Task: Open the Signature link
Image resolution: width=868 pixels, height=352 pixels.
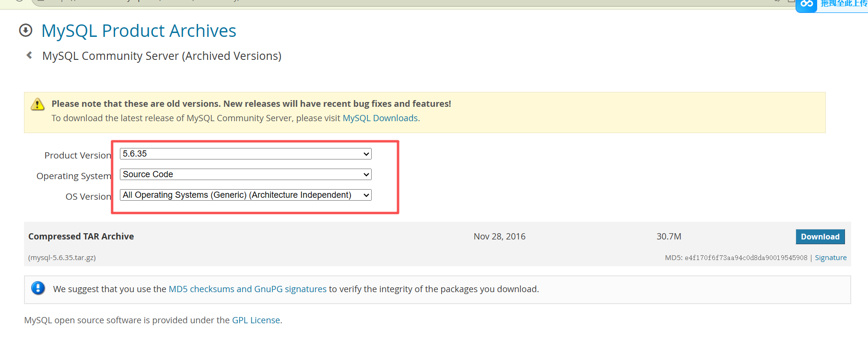Action: [831, 258]
